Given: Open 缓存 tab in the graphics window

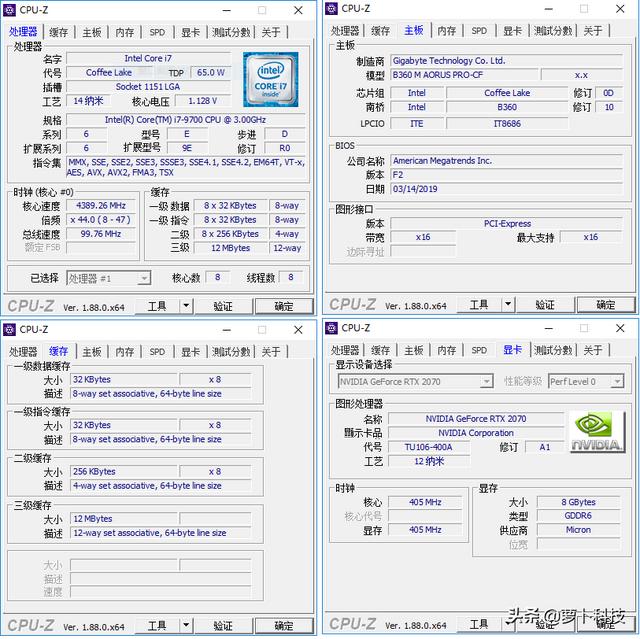Looking at the screenshot, I should click(x=381, y=350).
